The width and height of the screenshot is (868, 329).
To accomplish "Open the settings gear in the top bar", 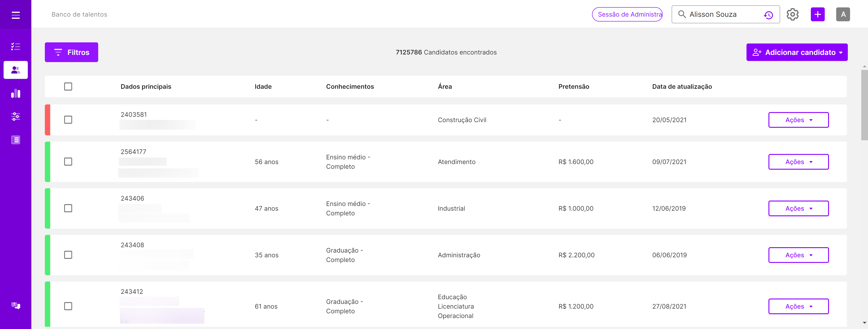I will [x=792, y=14].
